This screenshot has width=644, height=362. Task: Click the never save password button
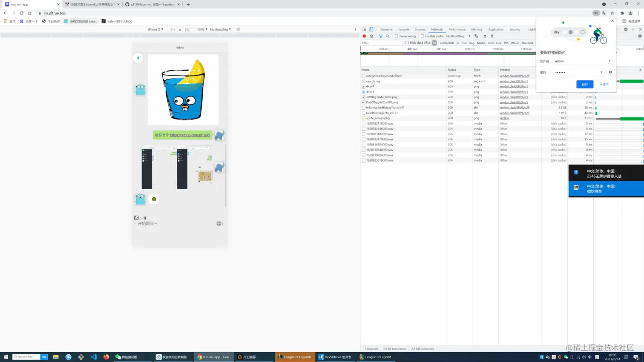pos(604,84)
